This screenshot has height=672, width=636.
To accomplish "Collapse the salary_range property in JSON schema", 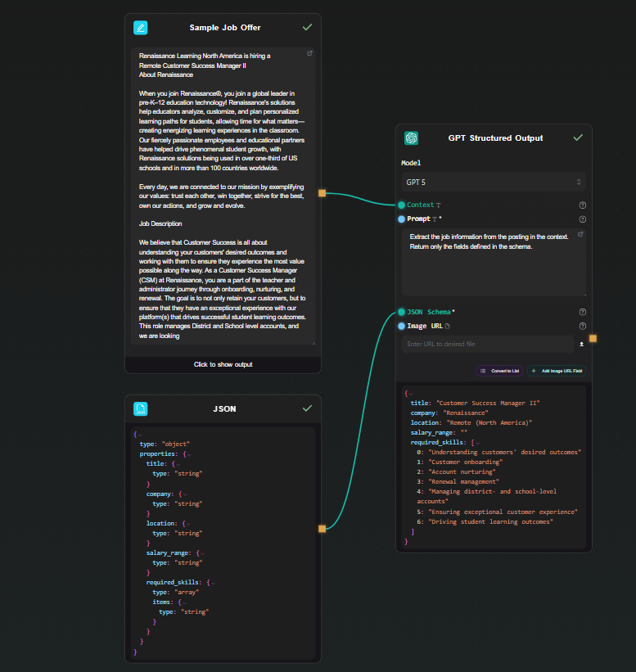I will [x=203, y=553].
